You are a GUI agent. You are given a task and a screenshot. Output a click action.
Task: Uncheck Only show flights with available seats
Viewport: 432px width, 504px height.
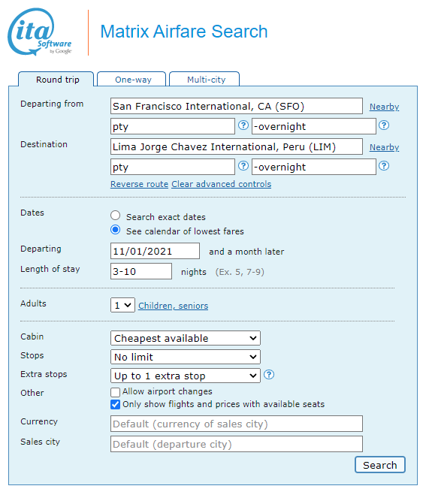(x=115, y=404)
